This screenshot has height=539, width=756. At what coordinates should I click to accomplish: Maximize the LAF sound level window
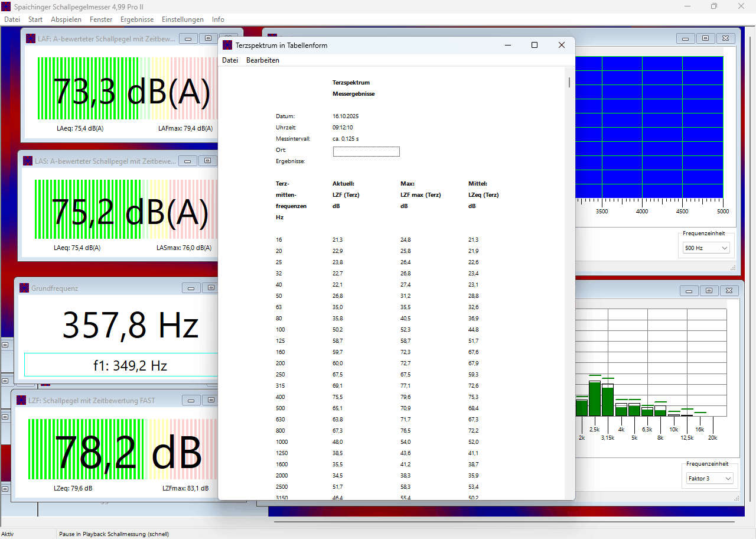pos(208,38)
